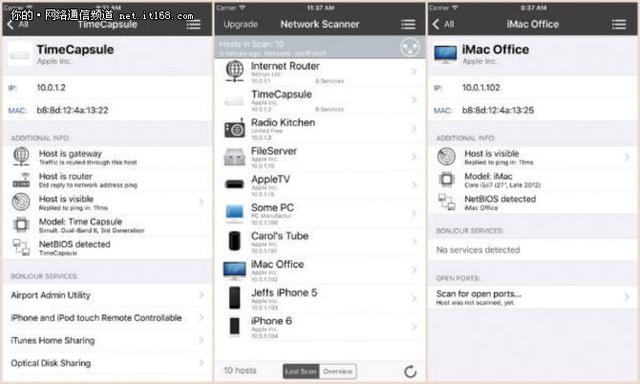
Task: Tap the refresh scan icon
Action: (410, 371)
